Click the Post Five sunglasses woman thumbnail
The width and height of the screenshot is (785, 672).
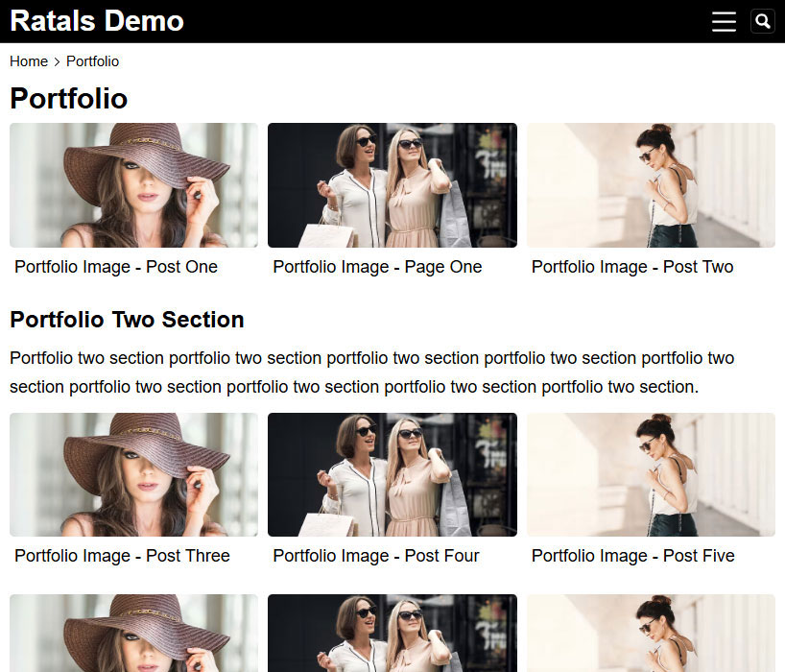(x=651, y=474)
